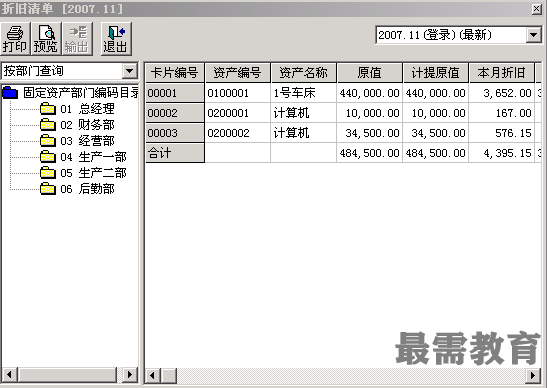Click 原值 cell 10,000.00 in row 00002
This screenshot has height=388, width=547.
[x=369, y=113]
